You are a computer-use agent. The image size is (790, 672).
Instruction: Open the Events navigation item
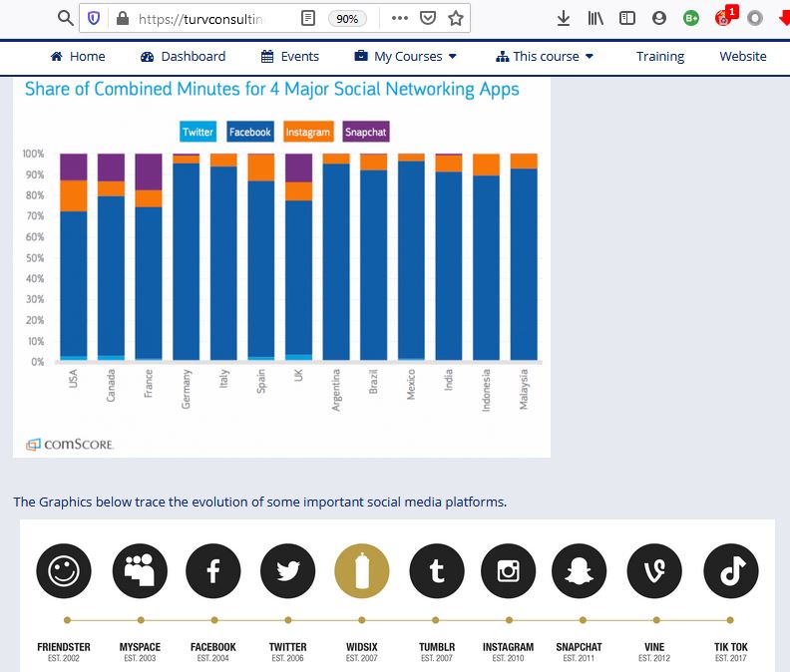(290, 57)
